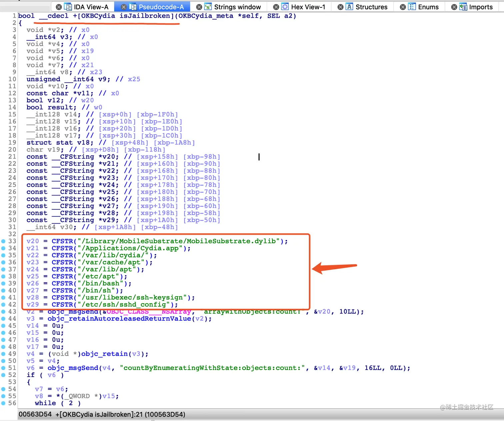Click the Imports tab icon
Viewport: 504px width, 421px height.
463,7
